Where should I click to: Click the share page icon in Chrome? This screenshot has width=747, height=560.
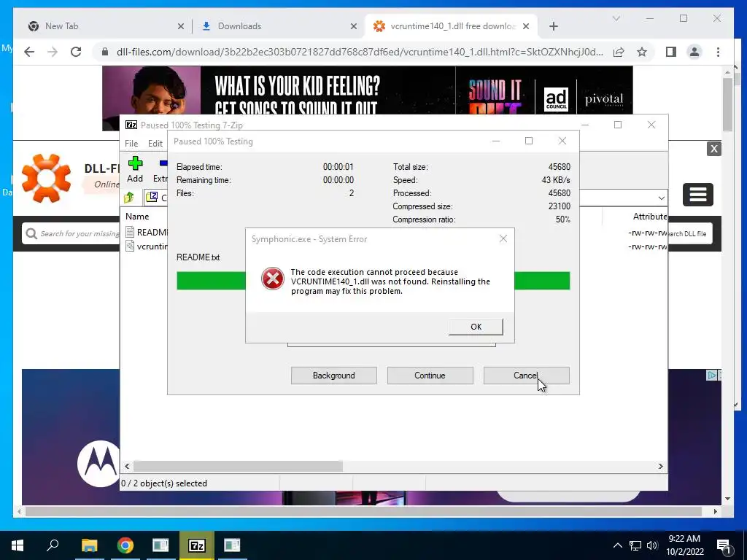pos(619,52)
